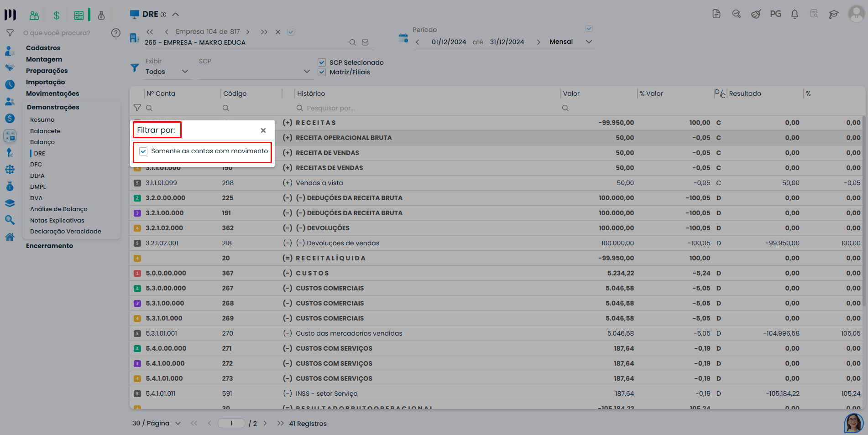Screen dimensions: 868x435
Task: Close the Filtrar por popup
Action: [263, 130]
